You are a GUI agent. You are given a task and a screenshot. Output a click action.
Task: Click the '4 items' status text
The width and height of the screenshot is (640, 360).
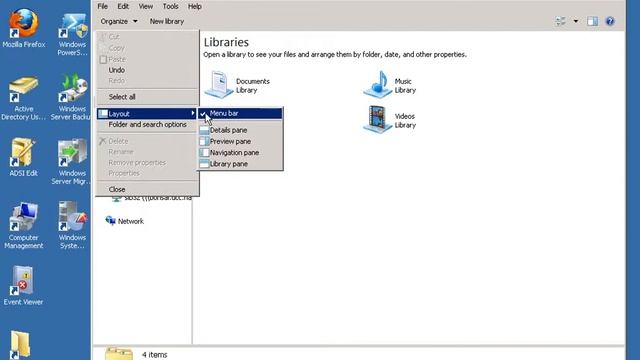[x=154, y=355]
